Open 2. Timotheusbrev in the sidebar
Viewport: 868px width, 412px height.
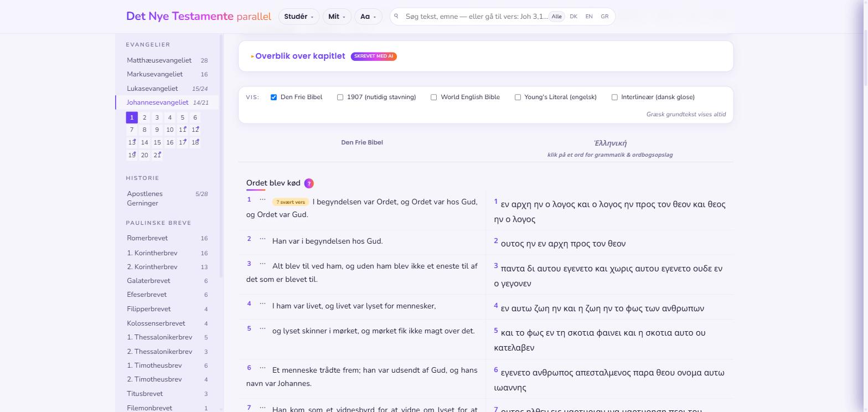coord(167,379)
